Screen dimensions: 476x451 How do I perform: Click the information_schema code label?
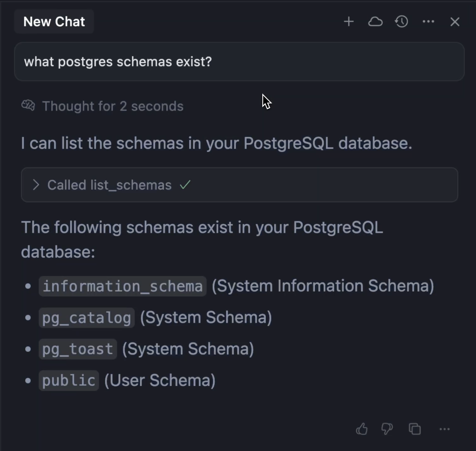coord(122,286)
